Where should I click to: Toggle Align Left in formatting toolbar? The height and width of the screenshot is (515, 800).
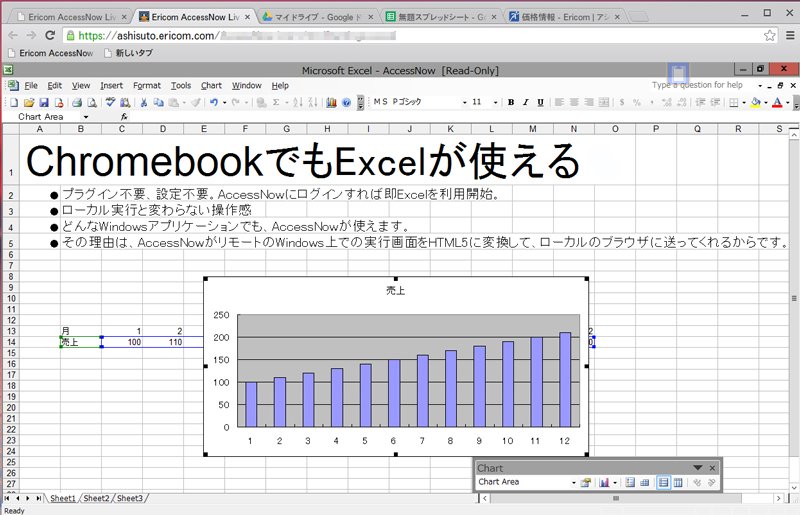click(x=559, y=103)
